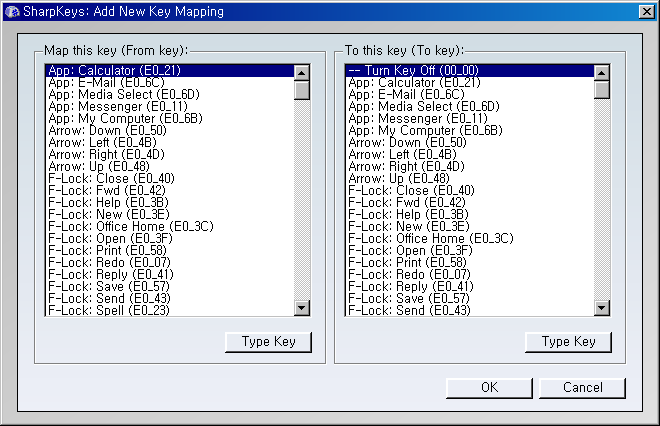Select App: Calculator (E0_21) in To list
Viewport: 660px width, 426px height.
tap(469, 83)
